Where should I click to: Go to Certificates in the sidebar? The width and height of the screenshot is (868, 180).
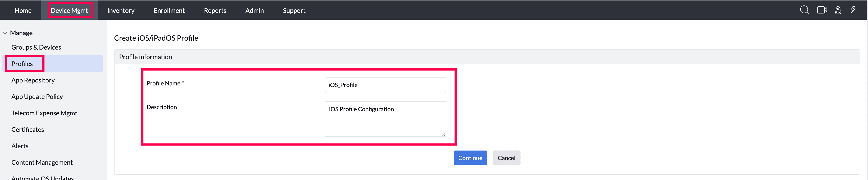coord(28,130)
